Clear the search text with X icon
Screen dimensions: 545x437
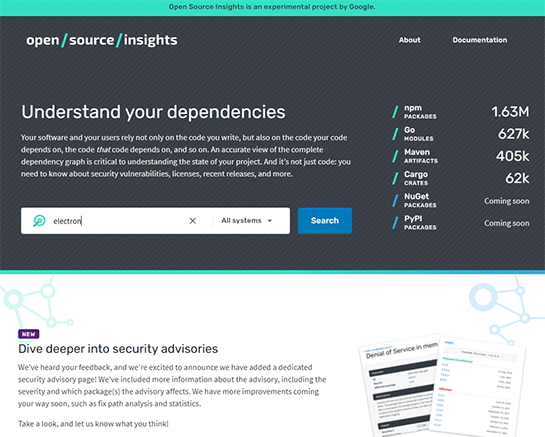coord(193,221)
